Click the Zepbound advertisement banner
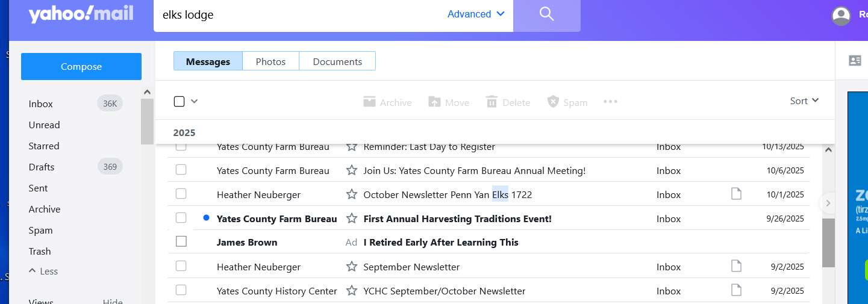 click(858, 197)
